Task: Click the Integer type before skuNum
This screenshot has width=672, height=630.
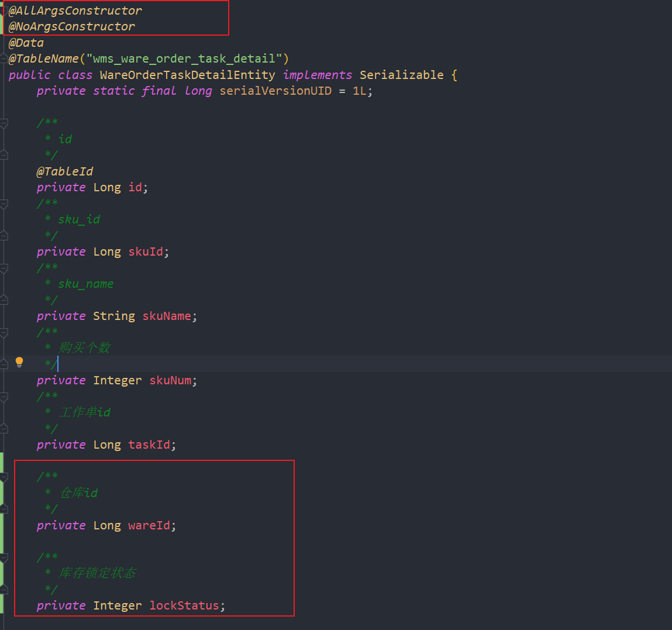Action: click(118, 381)
